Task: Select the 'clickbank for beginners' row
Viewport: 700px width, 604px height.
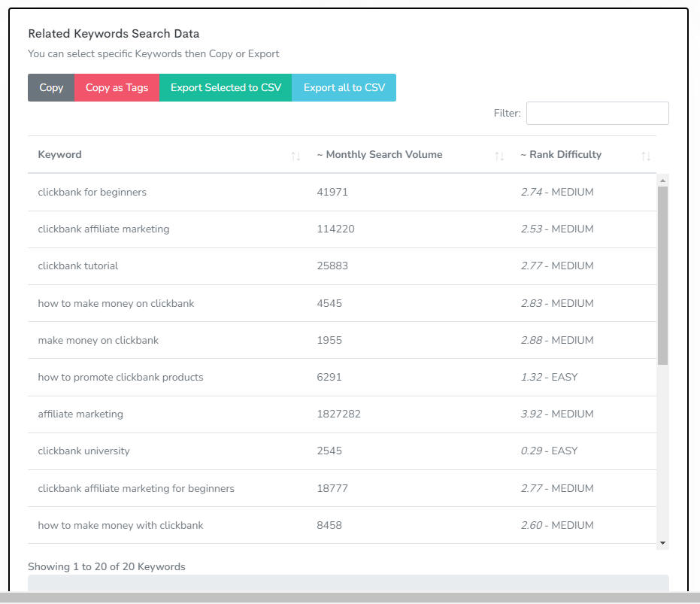Action: point(342,192)
